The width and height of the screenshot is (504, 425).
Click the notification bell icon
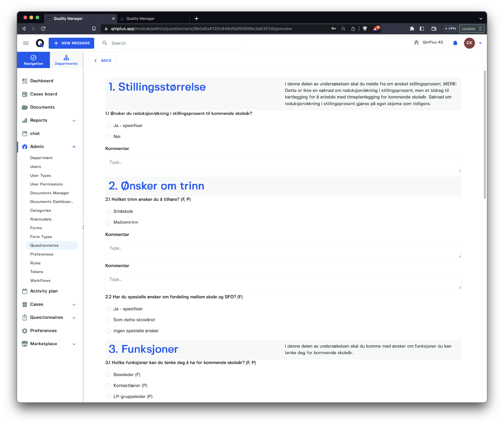coord(455,43)
